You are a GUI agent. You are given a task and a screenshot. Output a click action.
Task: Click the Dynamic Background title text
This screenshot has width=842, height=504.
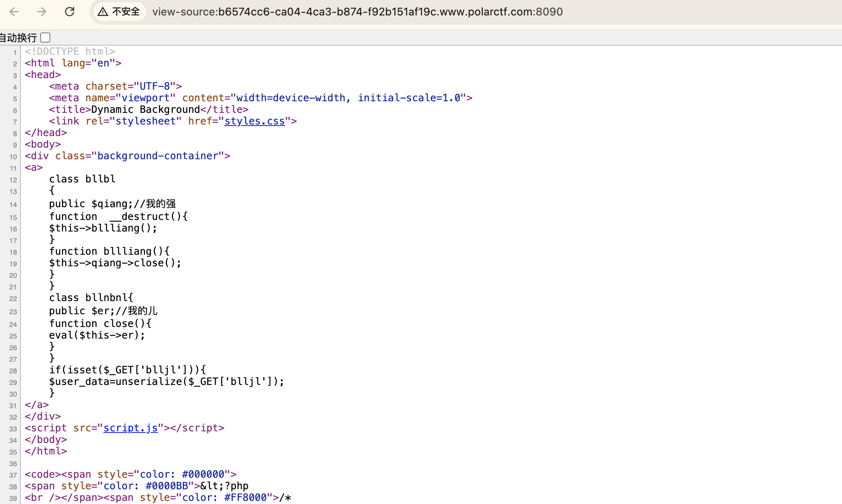[145, 109]
